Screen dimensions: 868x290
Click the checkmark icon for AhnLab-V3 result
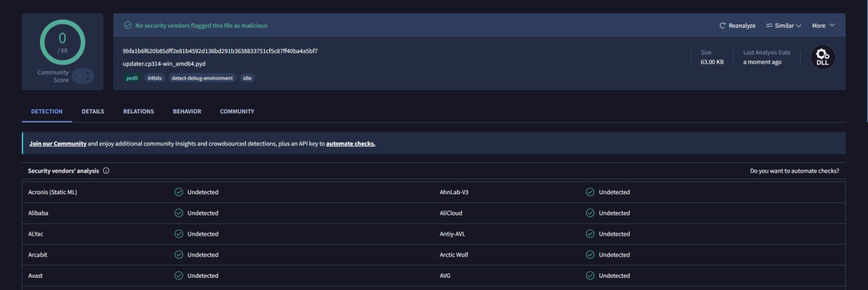pyautogui.click(x=590, y=192)
